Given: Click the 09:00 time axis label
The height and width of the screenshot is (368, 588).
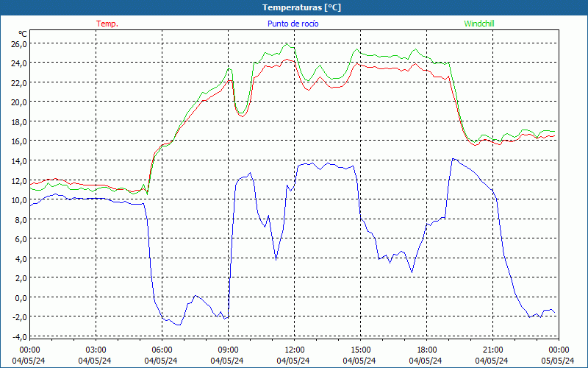Looking at the screenshot, I should tap(228, 350).
